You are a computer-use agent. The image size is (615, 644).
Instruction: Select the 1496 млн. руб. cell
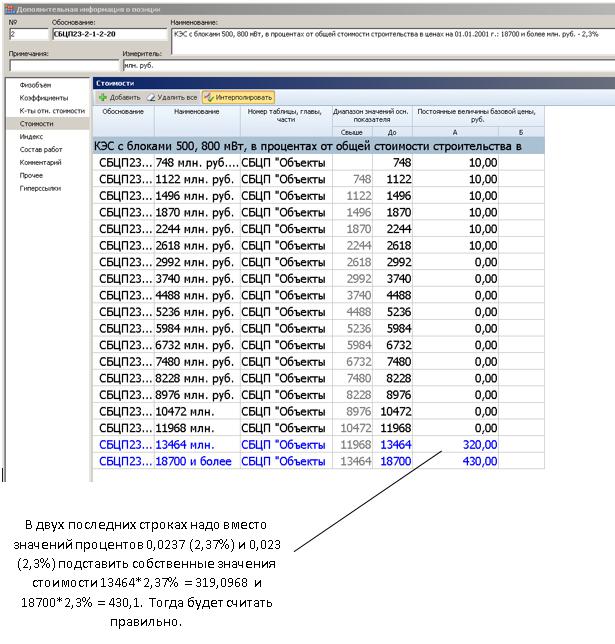click(x=197, y=196)
